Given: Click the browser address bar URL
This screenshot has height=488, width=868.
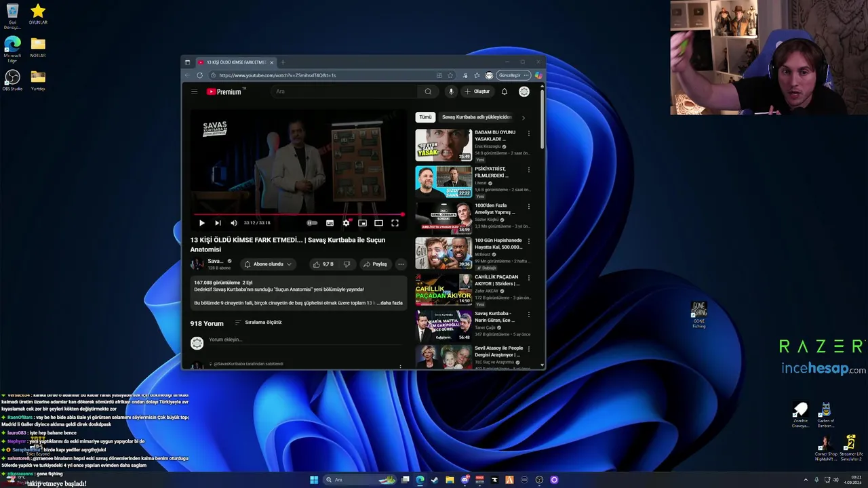Looking at the screenshot, I should click(x=277, y=75).
